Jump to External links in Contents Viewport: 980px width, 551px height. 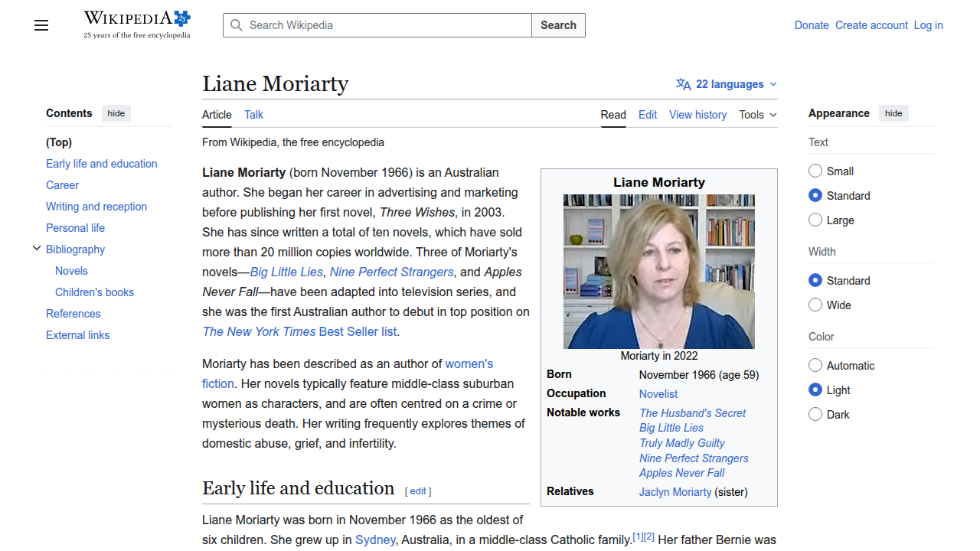[x=77, y=335]
